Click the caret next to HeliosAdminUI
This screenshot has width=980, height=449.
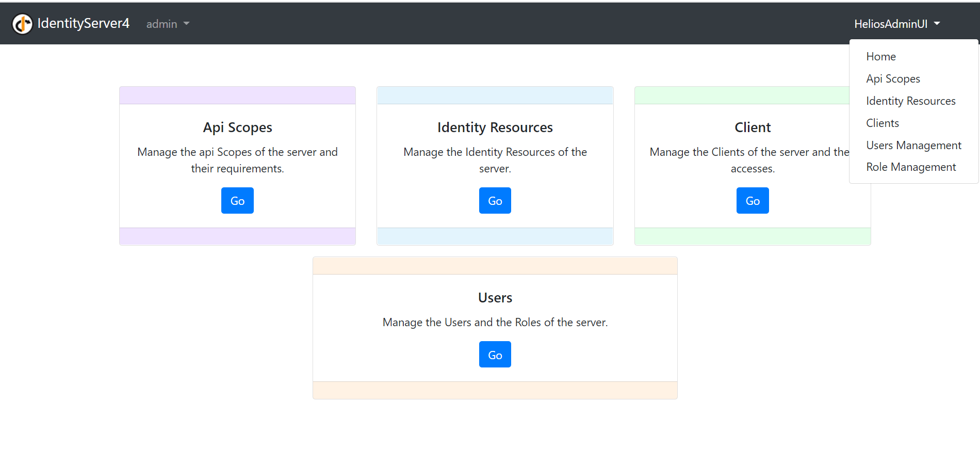click(937, 24)
